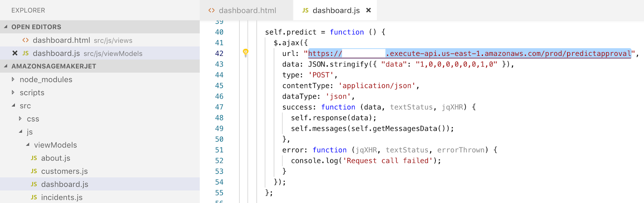Collapse the viewModels folder
This screenshot has width=644, height=203.
click(x=27, y=145)
